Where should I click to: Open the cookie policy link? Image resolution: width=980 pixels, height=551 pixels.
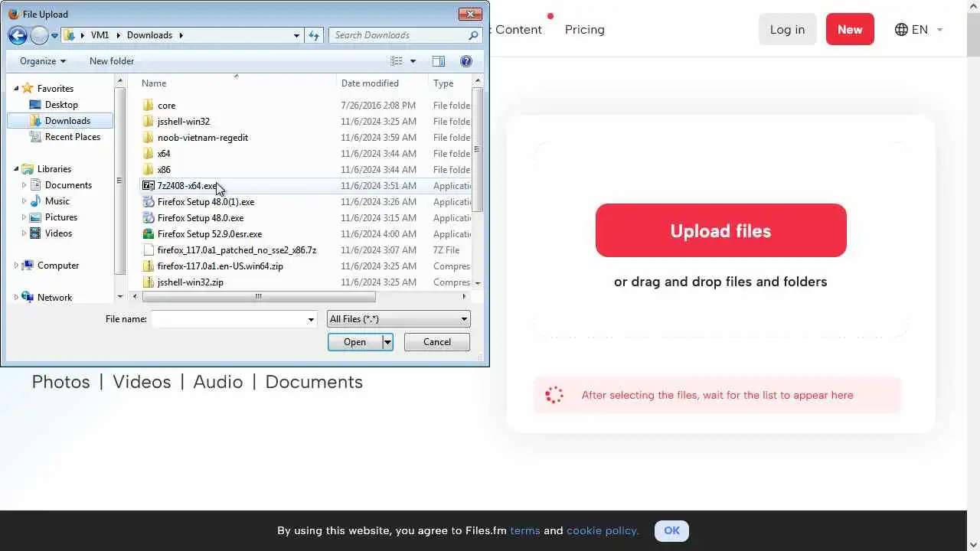point(603,530)
